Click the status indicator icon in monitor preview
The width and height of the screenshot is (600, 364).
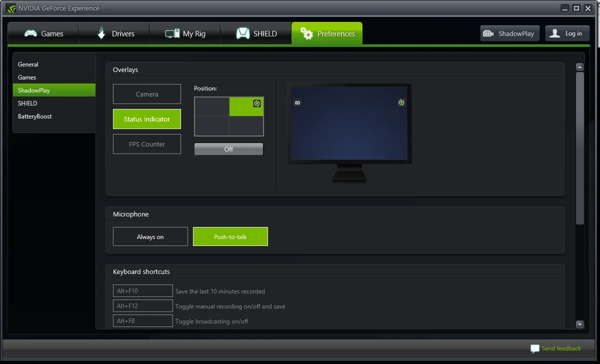[x=401, y=102]
